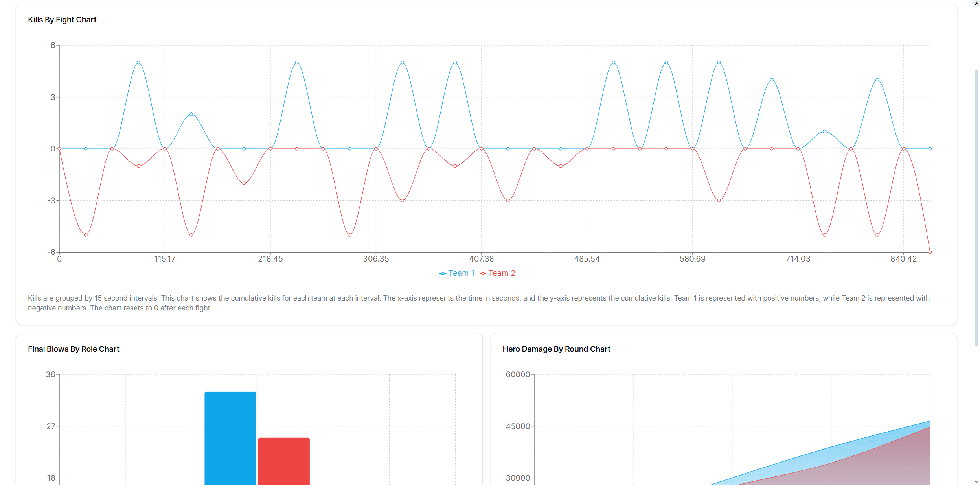Click scrollbar down arrow at bottom right

(x=976, y=481)
